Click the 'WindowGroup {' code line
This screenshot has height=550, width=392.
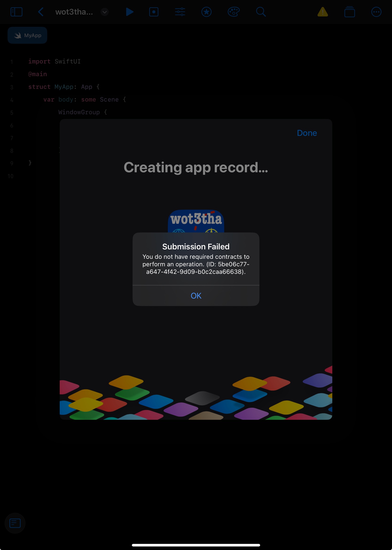(x=82, y=112)
